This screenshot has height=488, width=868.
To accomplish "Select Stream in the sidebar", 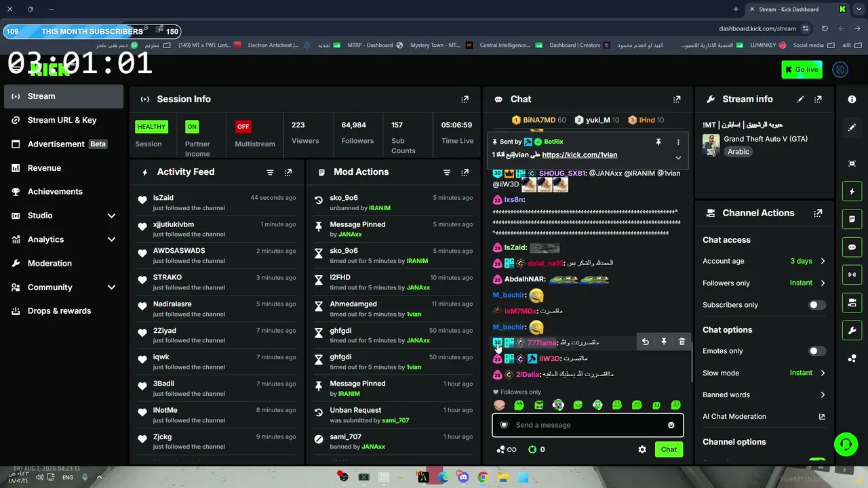I will (64, 96).
